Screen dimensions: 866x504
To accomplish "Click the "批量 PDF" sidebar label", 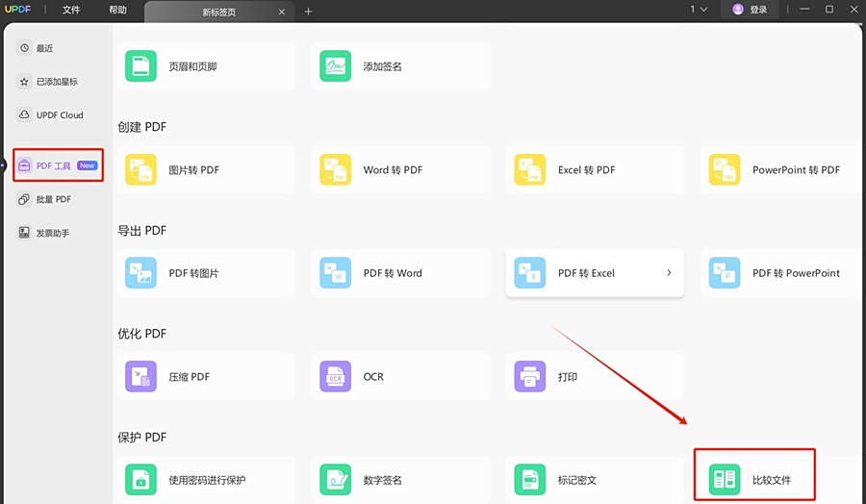I will click(54, 199).
